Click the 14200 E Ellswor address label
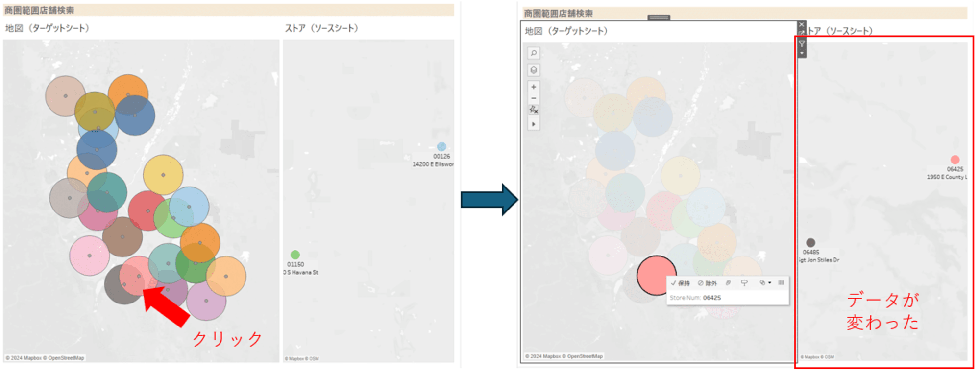Viewport: 980px width, 373px height. point(433,164)
